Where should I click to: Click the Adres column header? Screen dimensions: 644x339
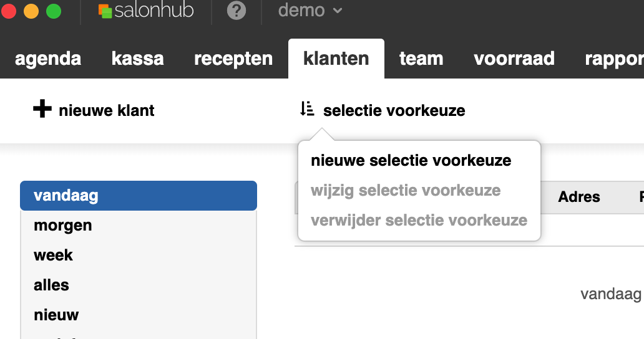[578, 197]
